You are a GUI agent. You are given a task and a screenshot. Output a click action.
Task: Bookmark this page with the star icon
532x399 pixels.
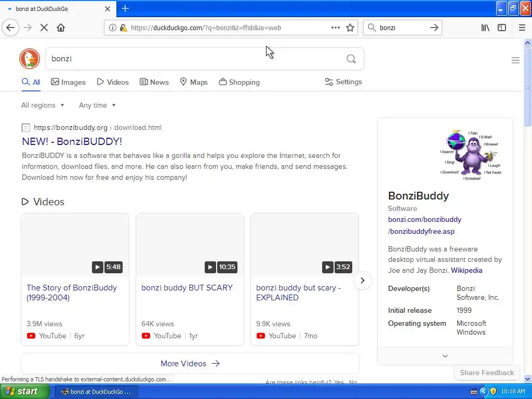350,28
